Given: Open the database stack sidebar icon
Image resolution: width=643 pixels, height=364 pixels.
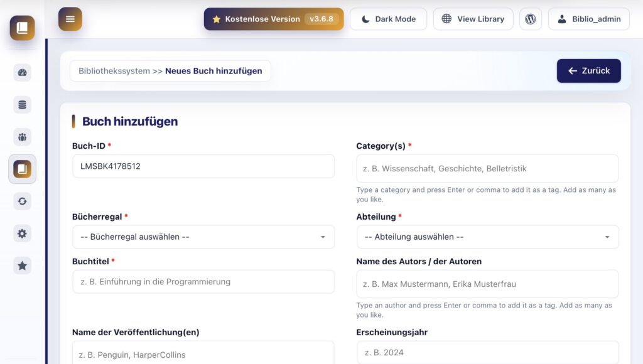Looking at the screenshot, I should pyautogui.click(x=22, y=105).
